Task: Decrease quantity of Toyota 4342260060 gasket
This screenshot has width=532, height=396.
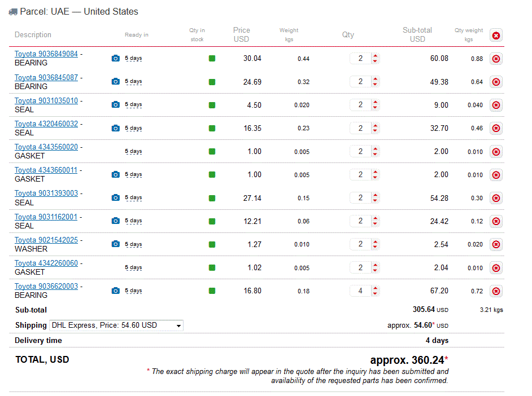Action: point(375,270)
